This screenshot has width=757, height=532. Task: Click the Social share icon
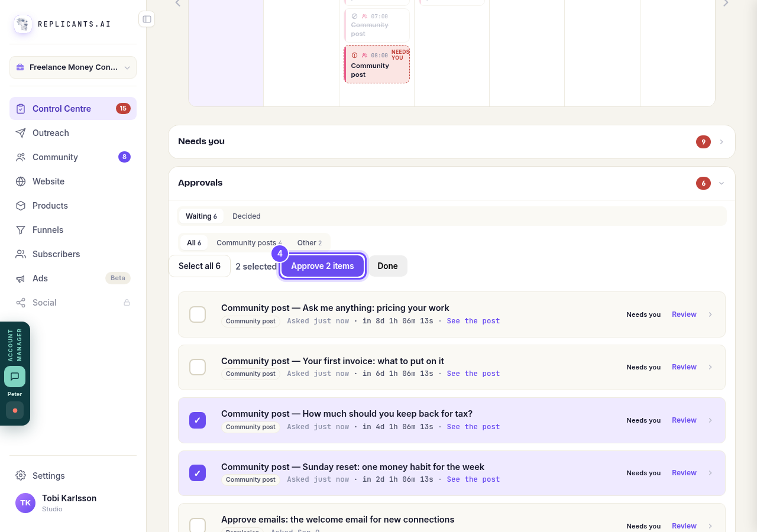pyautogui.click(x=21, y=303)
